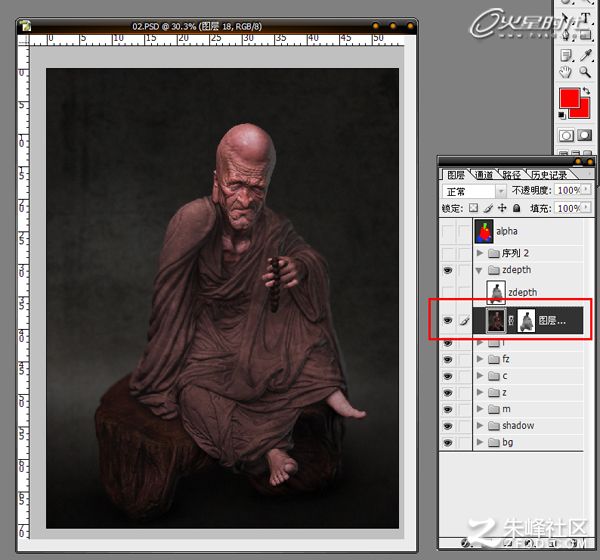Click the bg group folder icon
The height and width of the screenshot is (560, 600).
(494, 442)
